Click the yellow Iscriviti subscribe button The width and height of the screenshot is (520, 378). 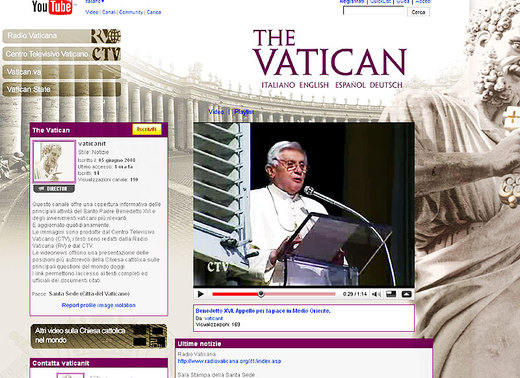click(147, 130)
